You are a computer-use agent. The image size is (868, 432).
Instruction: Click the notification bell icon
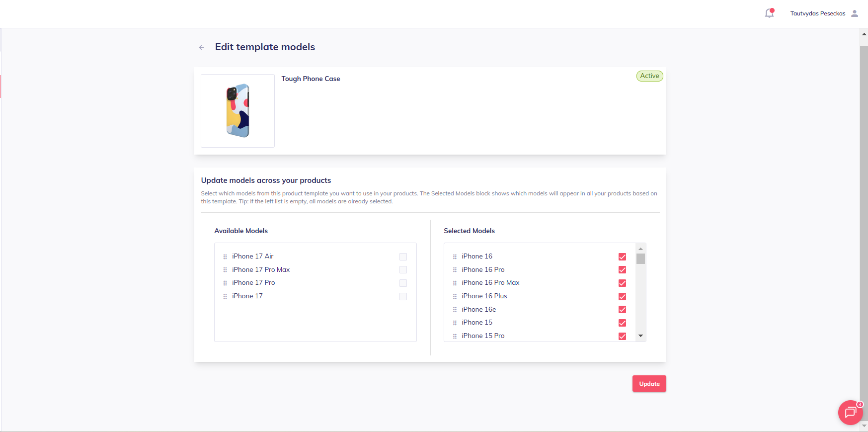click(x=769, y=13)
